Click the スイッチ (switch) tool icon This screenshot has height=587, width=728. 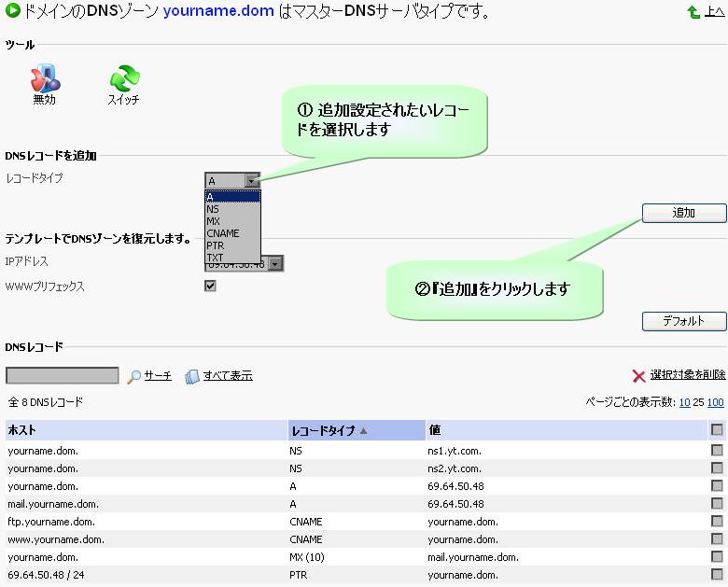123,78
